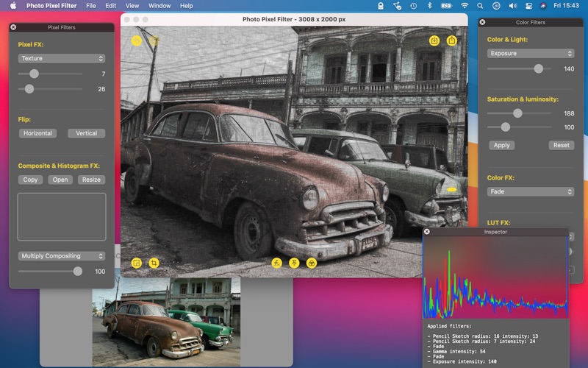Click the Vertical flip button
Viewport: 588px width, 368px height.
[86, 133]
